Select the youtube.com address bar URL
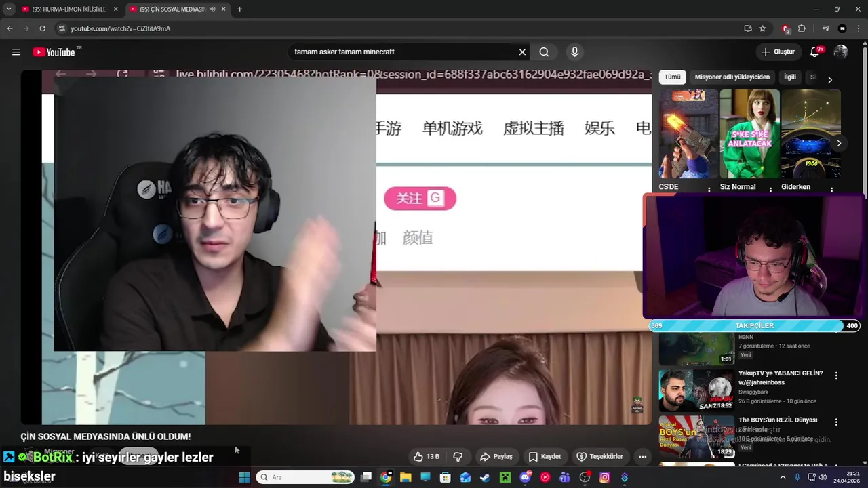 click(x=121, y=28)
